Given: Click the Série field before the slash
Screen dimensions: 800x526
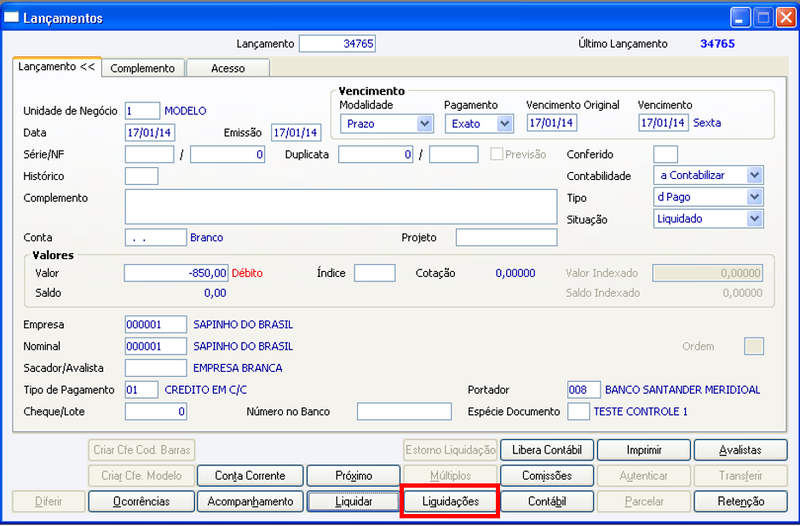Looking at the screenshot, I should [x=149, y=154].
